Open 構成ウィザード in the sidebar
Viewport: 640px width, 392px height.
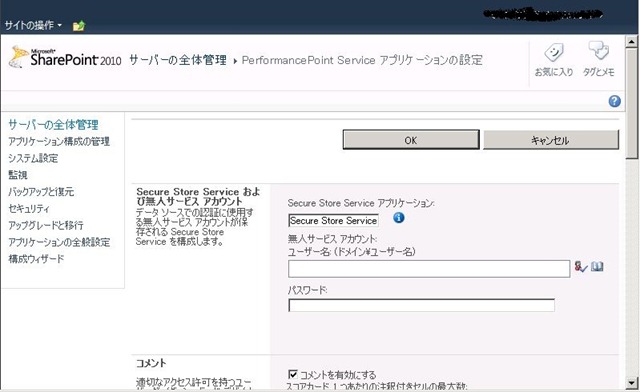click(x=36, y=259)
